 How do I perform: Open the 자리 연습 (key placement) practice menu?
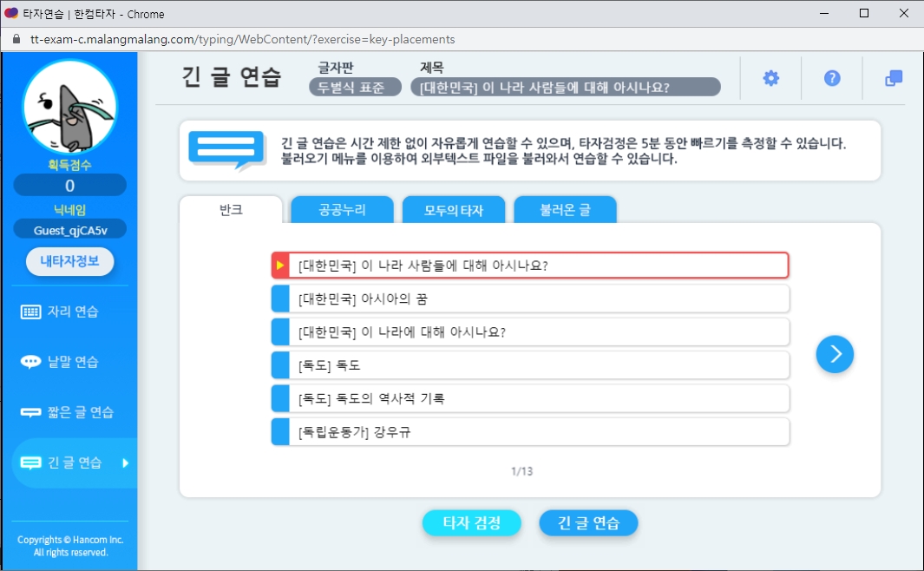(x=69, y=312)
